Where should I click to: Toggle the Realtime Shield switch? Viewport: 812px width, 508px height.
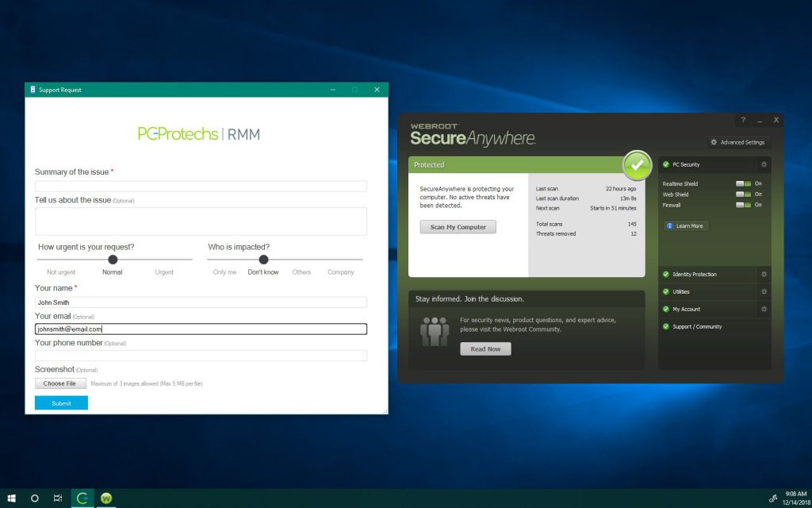[743, 183]
